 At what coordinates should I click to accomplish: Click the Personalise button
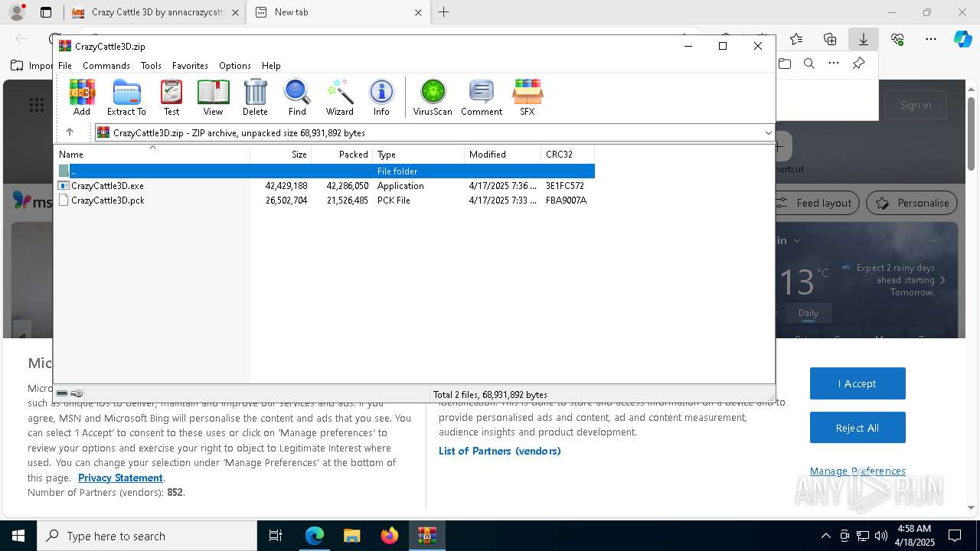click(x=912, y=203)
